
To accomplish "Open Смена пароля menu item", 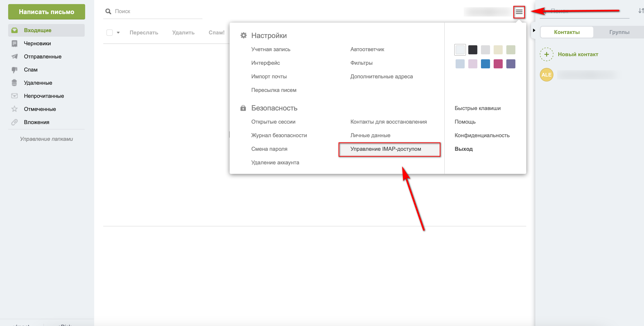I will (x=269, y=149).
